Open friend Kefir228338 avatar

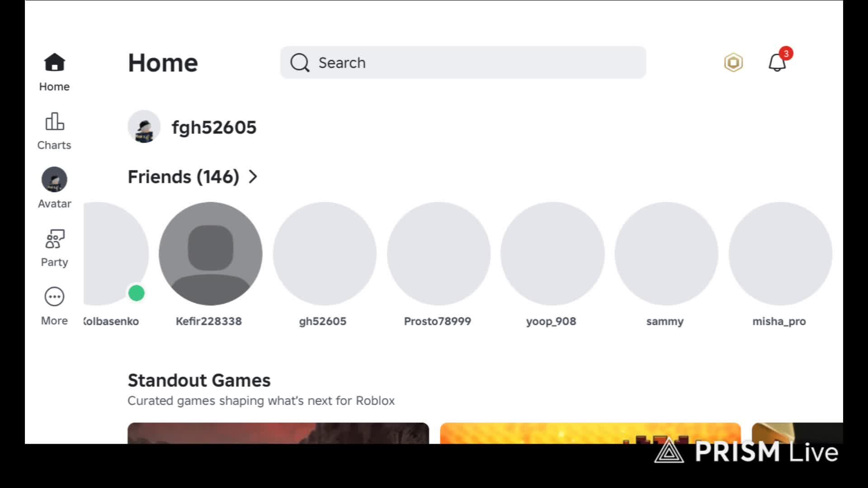(210, 253)
